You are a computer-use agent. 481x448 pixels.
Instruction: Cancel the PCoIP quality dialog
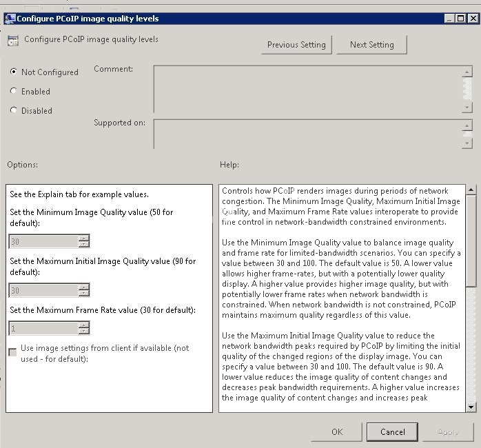point(392,432)
